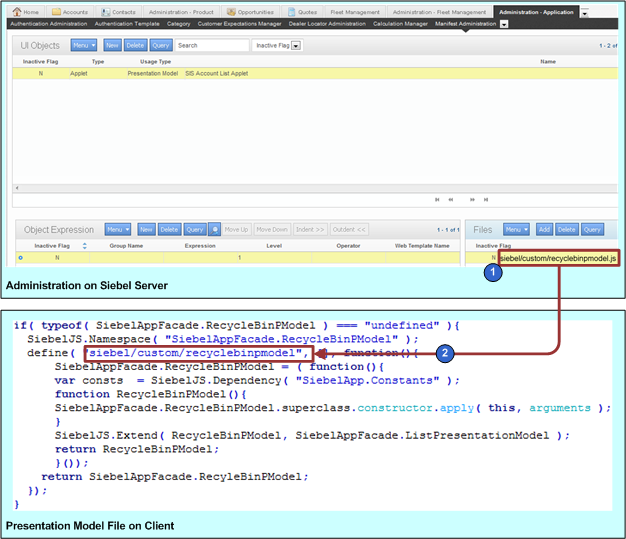Sort by Group Name column header

(x=126, y=246)
